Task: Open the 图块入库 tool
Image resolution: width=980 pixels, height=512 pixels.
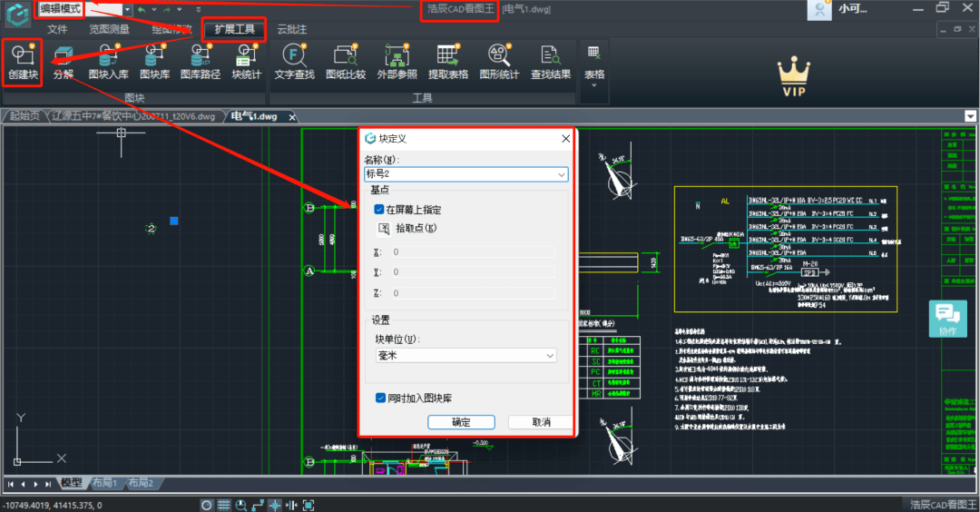Action: click(108, 62)
